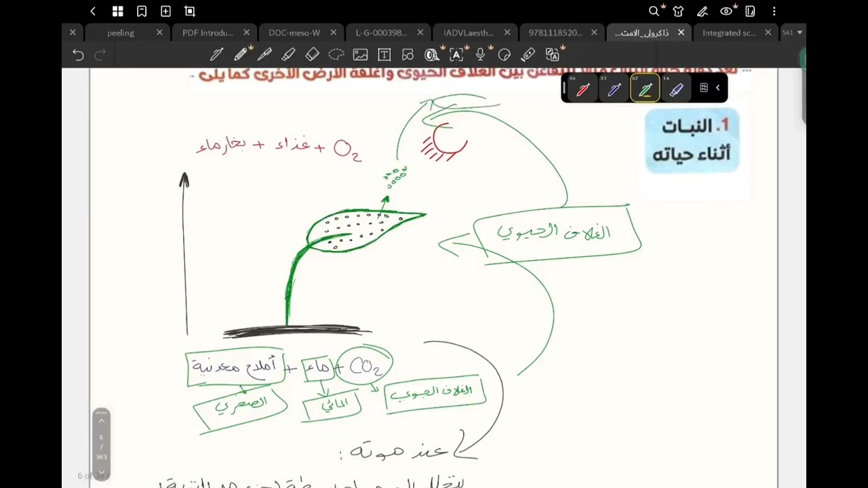Expand the 541 tab list dropdown

792,32
